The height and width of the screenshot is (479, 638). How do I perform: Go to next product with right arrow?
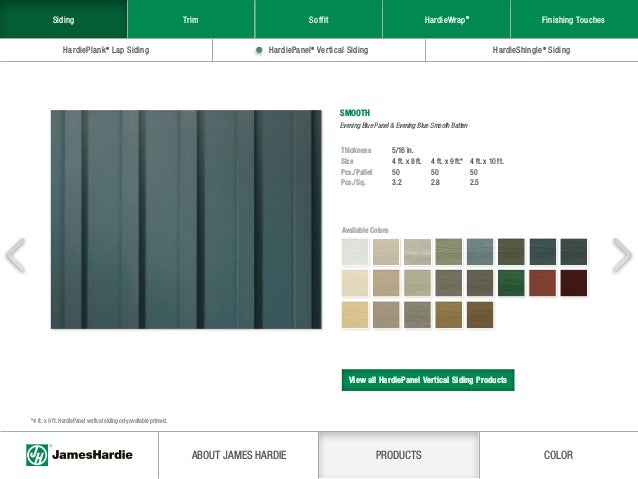[x=622, y=255]
